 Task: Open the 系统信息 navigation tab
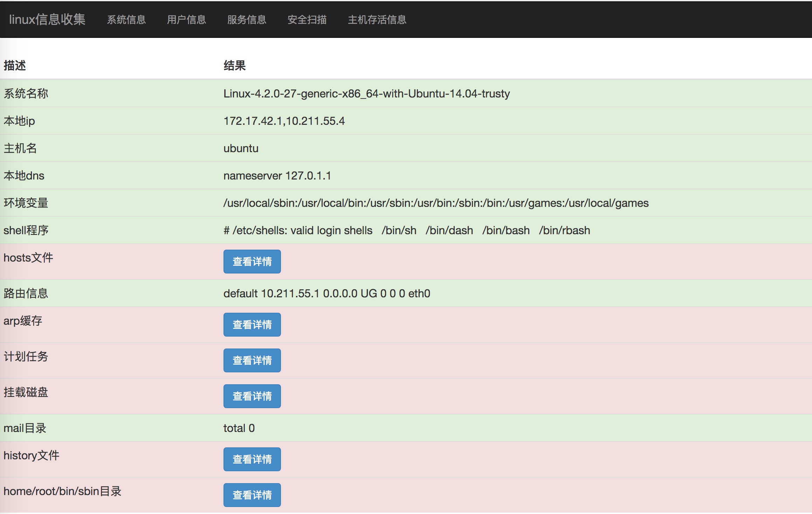point(126,20)
